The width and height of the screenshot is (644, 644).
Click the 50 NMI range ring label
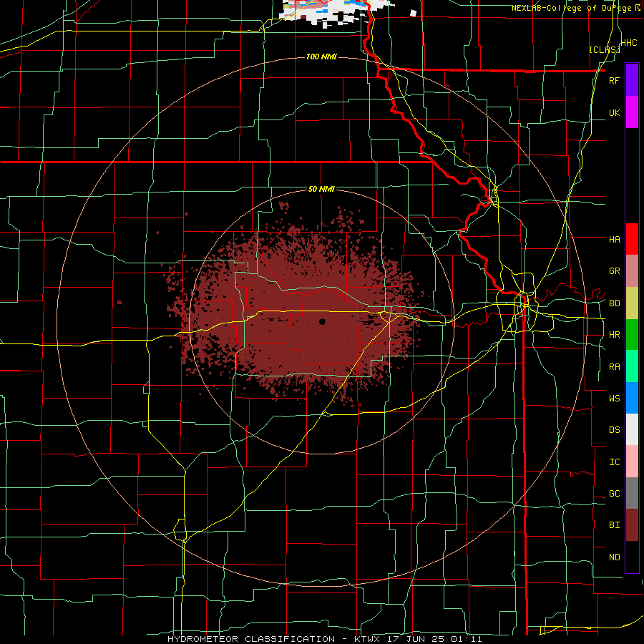pos(321,190)
